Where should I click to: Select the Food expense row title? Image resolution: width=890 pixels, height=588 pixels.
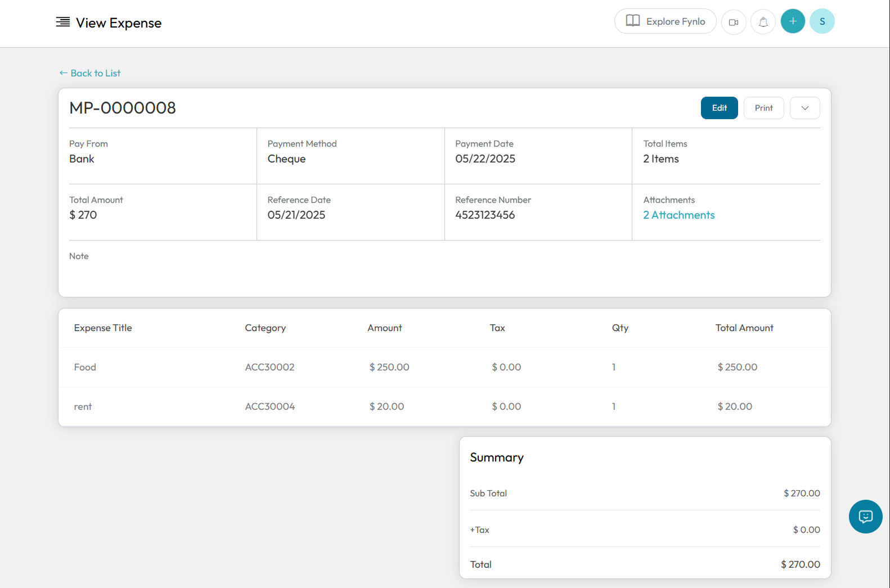pos(85,367)
